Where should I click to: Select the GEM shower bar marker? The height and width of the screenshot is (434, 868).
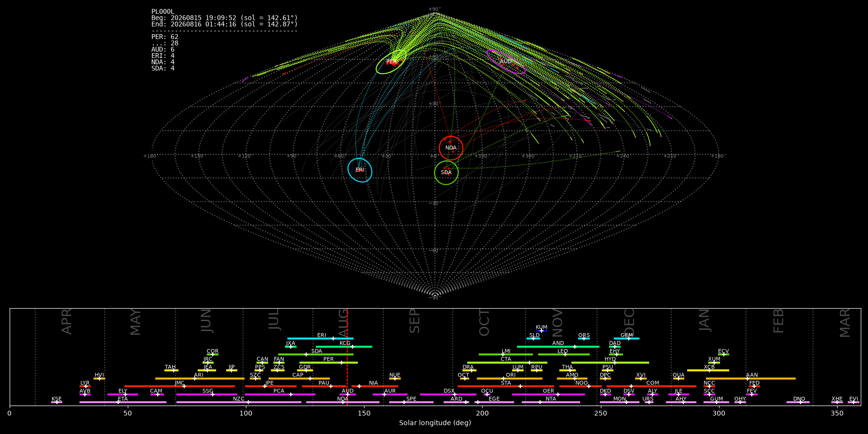point(628,339)
